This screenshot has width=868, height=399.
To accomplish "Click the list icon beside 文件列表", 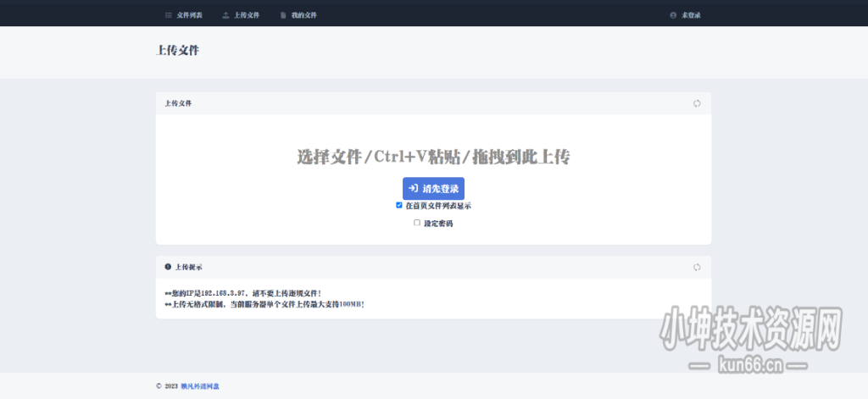I will coord(169,15).
